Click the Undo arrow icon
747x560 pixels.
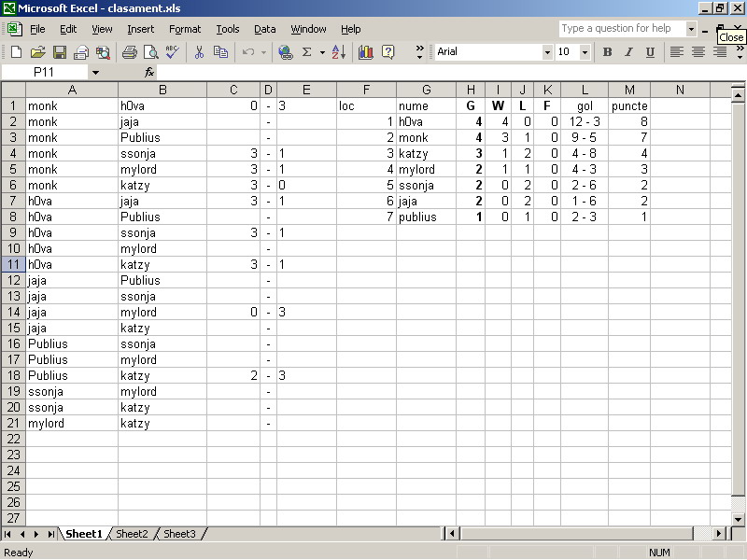(248, 52)
